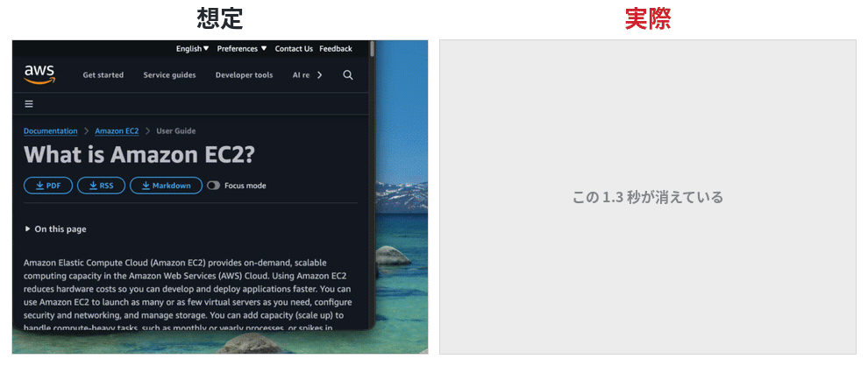Click the gray placeholder panel on the right
Image resolution: width=868 pixels, height=366 pixels.
[x=648, y=197]
